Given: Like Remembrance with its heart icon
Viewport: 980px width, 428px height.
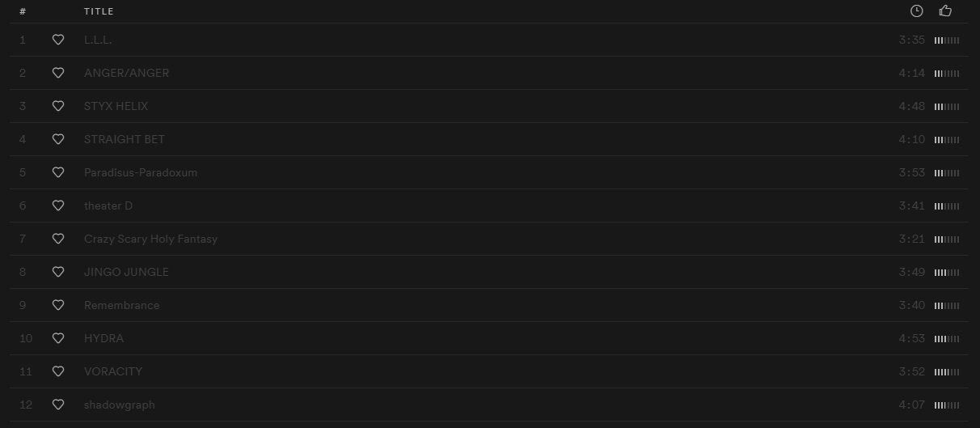Looking at the screenshot, I should tap(58, 305).
